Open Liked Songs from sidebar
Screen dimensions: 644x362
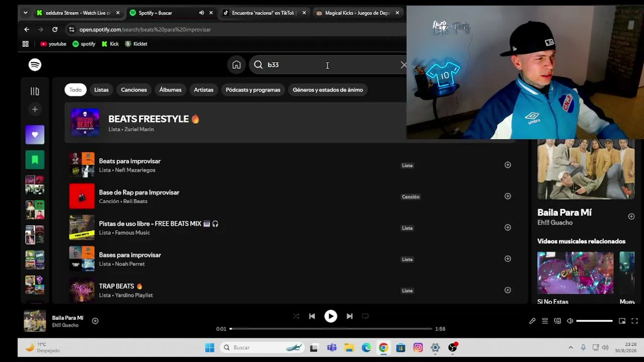pos(35,135)
